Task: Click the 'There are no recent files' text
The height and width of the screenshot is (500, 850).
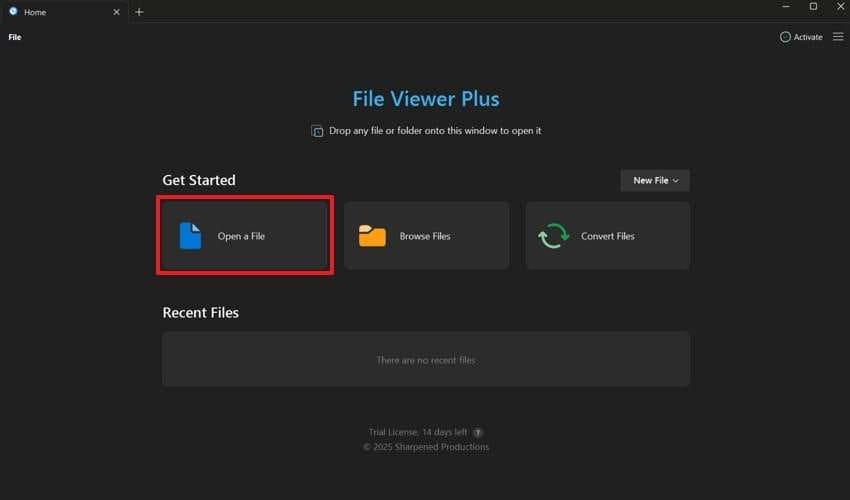Action: [426, 360]
